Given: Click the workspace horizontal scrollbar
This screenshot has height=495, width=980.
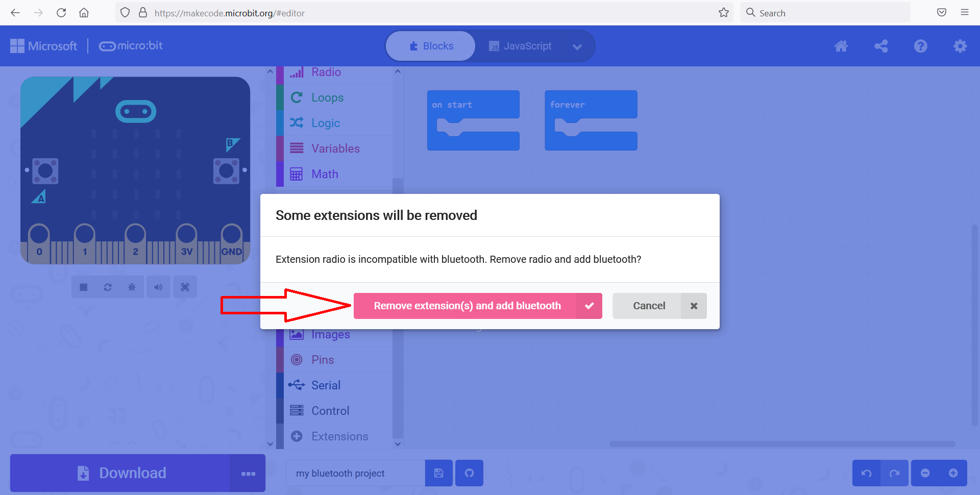Looking at the screenshot, I should pyautogui.click(x=782, y=444).
